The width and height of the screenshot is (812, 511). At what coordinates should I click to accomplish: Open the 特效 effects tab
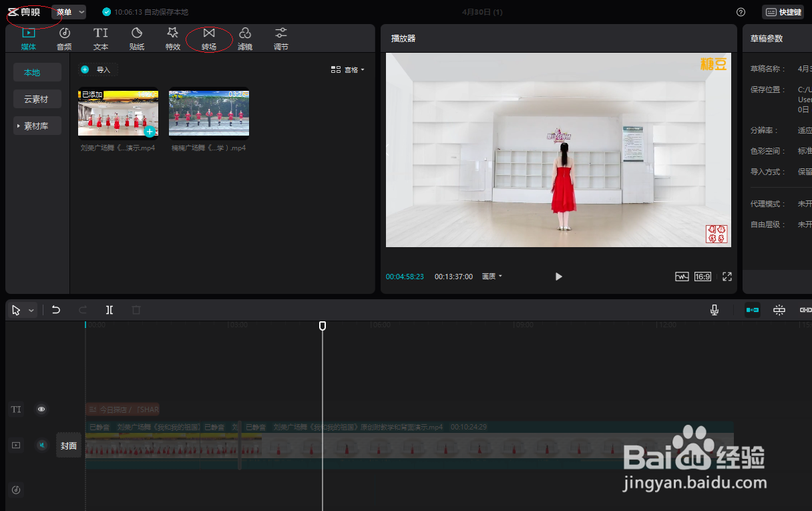173,39
